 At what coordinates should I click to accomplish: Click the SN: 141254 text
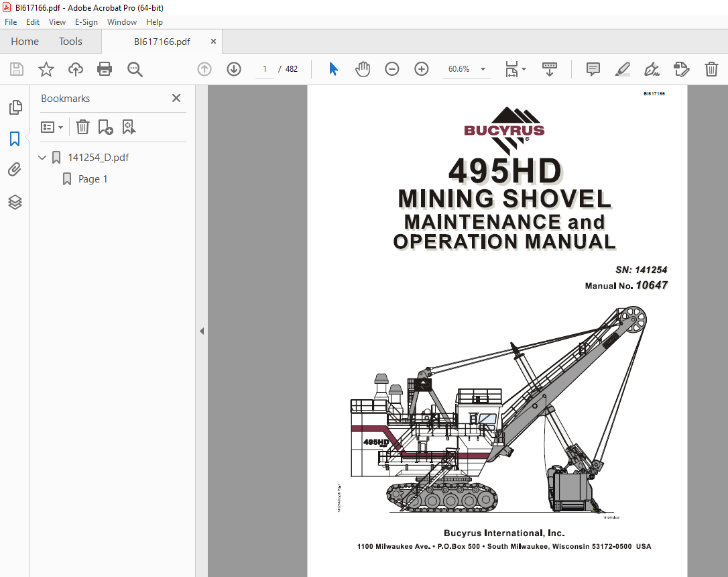641,270
